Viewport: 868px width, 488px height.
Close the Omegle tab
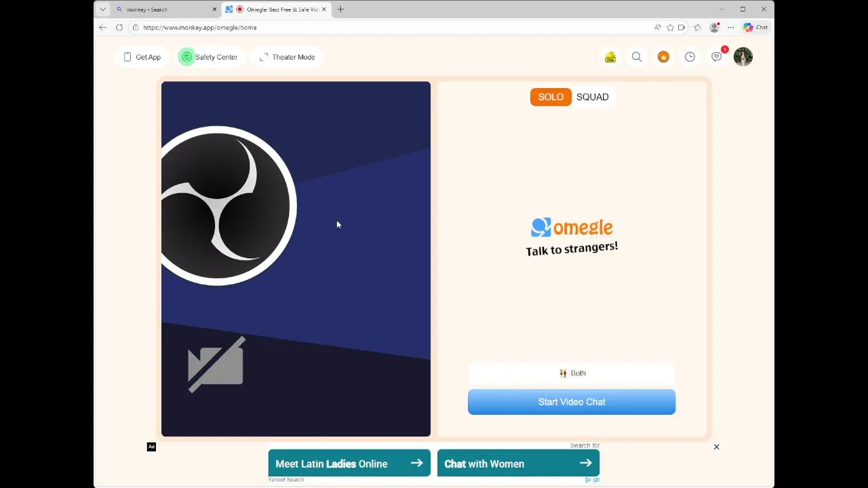[323, 9]
